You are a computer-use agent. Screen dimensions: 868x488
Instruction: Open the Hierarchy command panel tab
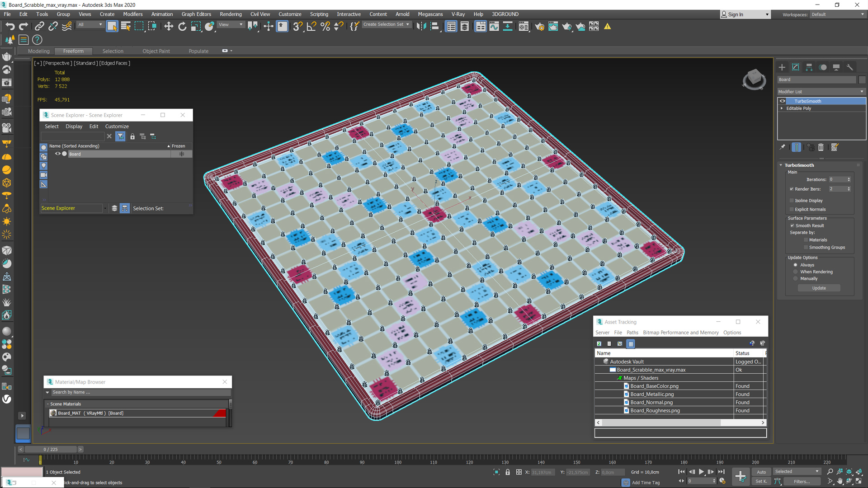pyautogui.click(x=809, y=67)
